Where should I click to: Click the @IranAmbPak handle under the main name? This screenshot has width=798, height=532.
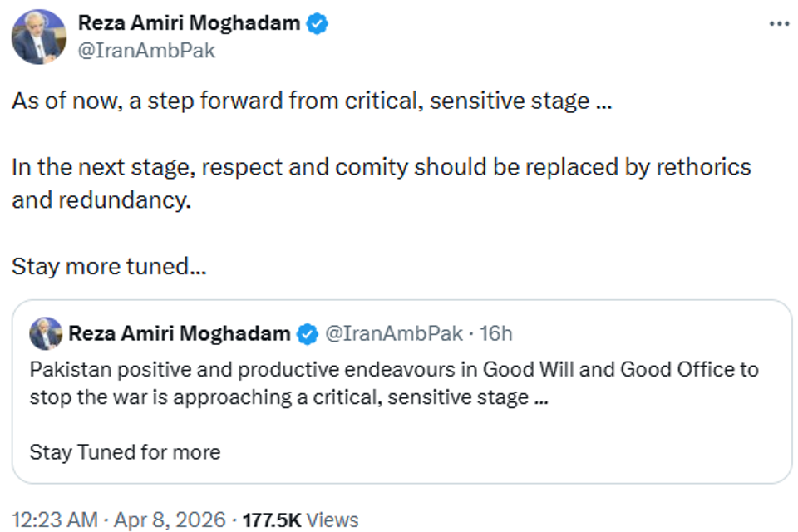point(146,50)
